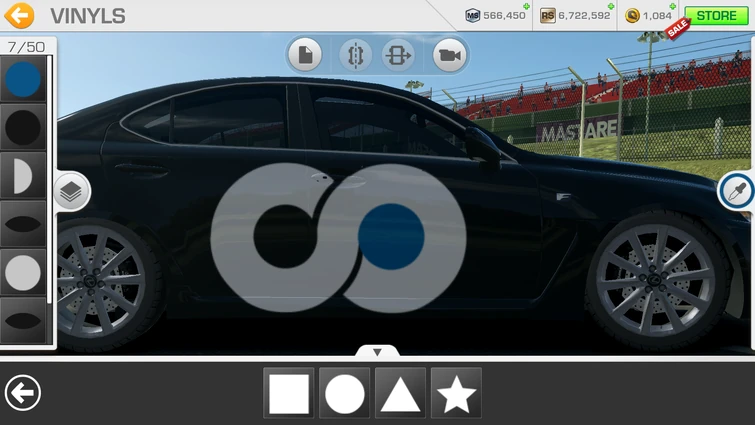Select the mirror vinyl tool icon
This screenshot has height=425, width=755.
coord(355,55)
